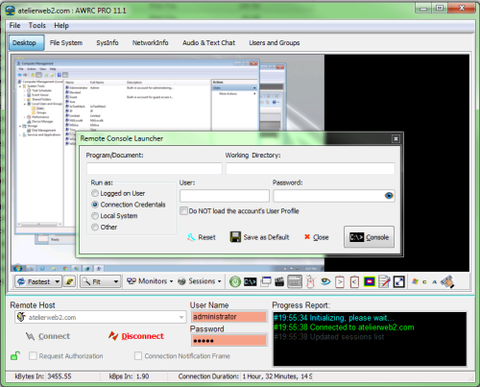This screenshot has width=480, height=387.
Task: Select the Local System radio option
Action: (95, 216)
